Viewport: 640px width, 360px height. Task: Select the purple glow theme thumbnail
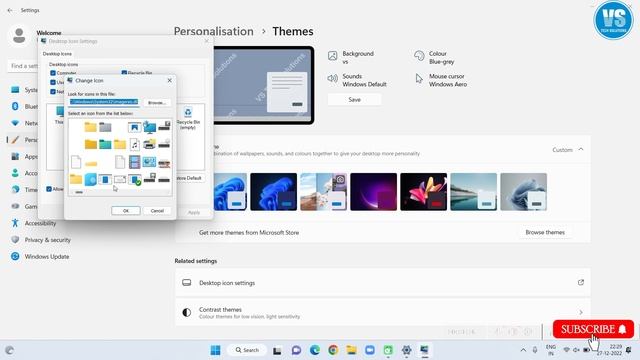click(x=373, y=192)
